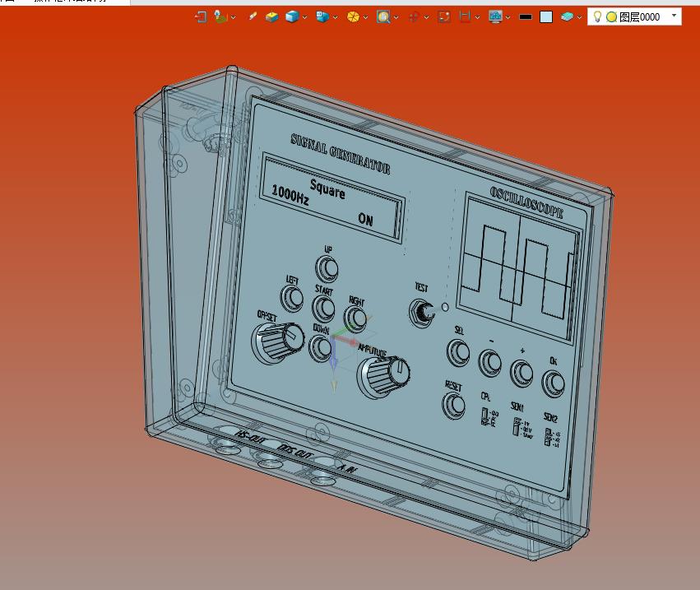The image size is (700, 590).
Task: Click the 图层0000 layer name
Action: (x=639, y=17)
